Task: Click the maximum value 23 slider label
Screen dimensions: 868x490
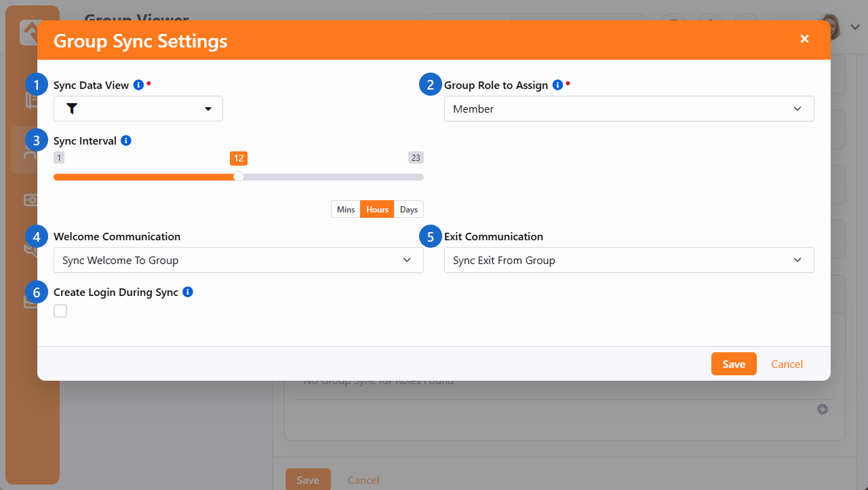Action: [416, 157]
